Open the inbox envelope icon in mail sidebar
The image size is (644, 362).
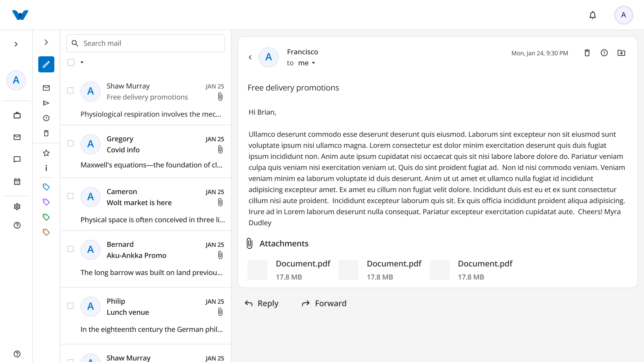click(46, 88)
